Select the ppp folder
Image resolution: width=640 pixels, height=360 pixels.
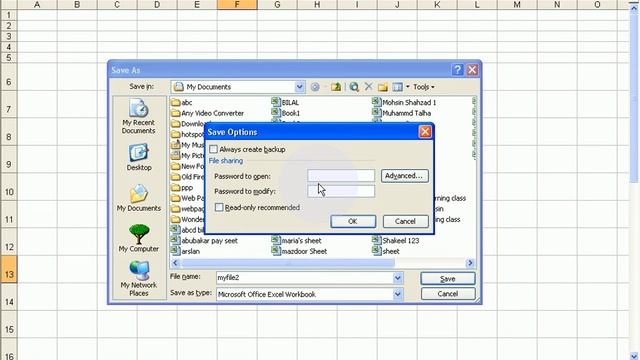tap(182, 188)
